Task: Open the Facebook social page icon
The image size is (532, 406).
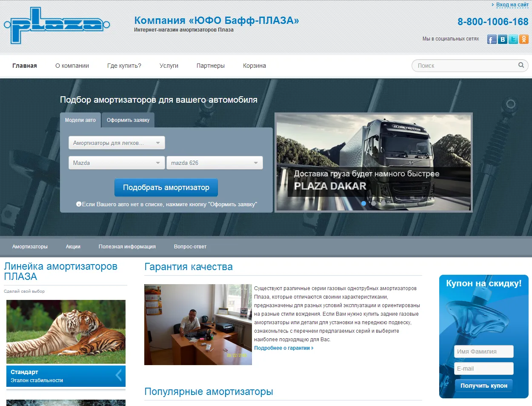Action: point(492,40)
